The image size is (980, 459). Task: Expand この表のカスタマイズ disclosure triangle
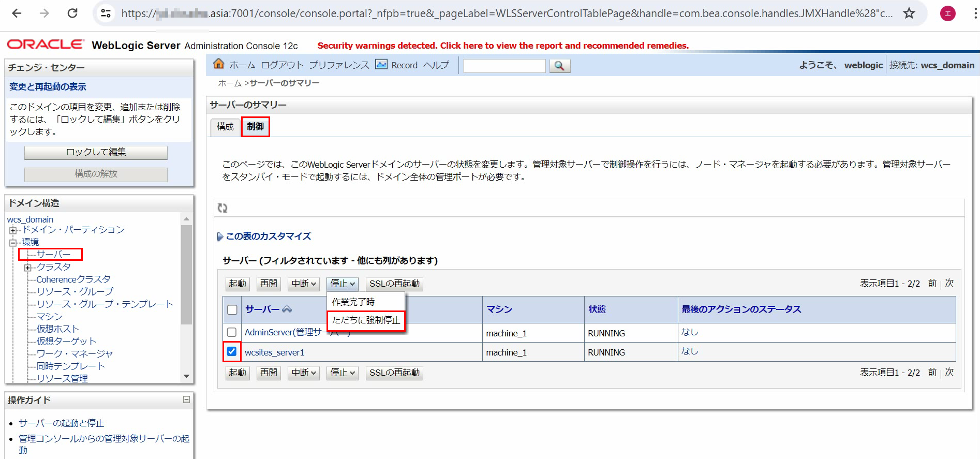pyautogui.click(x=220, y=236)
